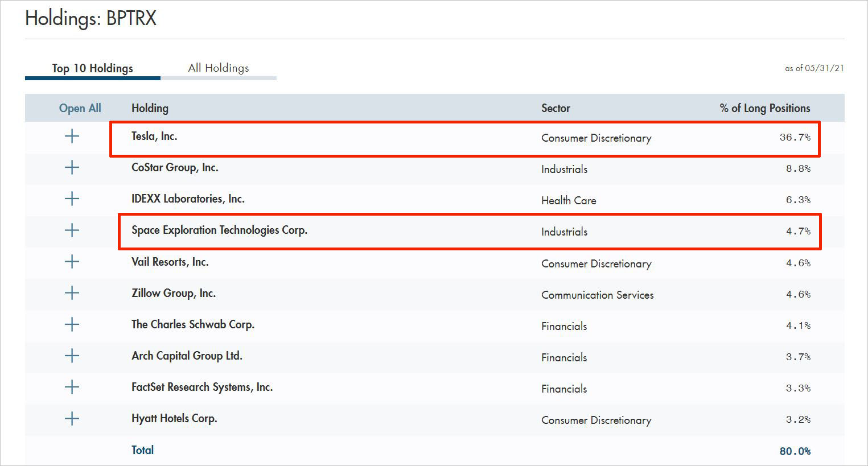Click the Communication Services sector cell
This screenshot has height=466, width=868.
(x=598, y=295)
